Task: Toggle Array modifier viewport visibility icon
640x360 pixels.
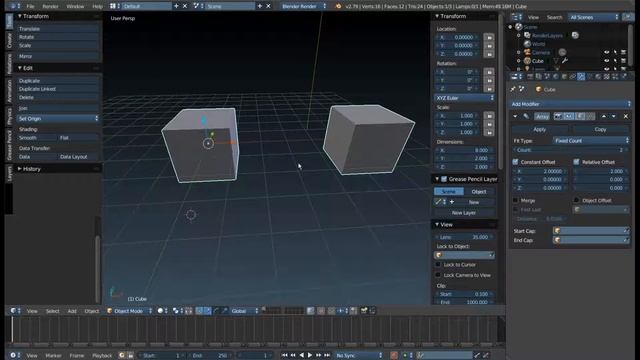Action: tap(569, 116)
